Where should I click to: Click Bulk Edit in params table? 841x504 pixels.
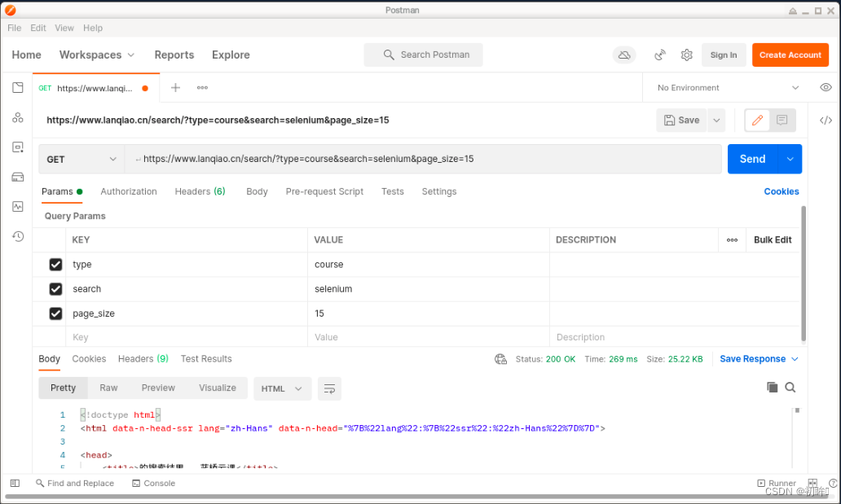(x=773, y=239)
